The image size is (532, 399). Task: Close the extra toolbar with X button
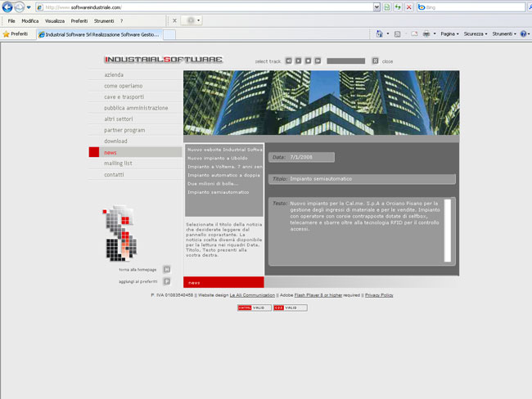174,20
